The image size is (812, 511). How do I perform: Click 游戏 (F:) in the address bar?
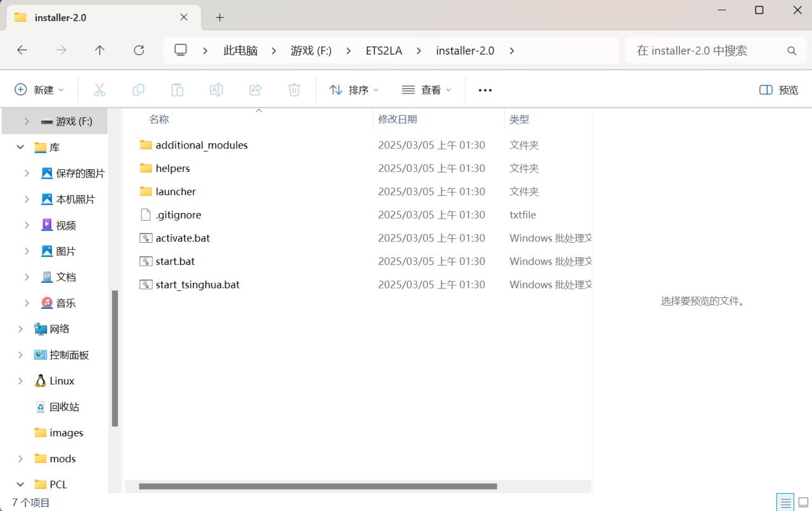(x=311, y=51)
